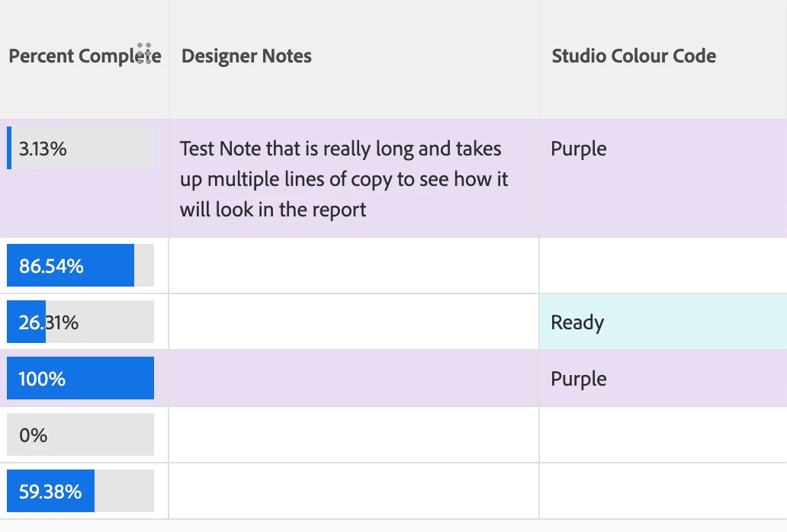Select the empty Designer Notes cell in the 0% row
787x532 pixels.
(x=353, y=435)
